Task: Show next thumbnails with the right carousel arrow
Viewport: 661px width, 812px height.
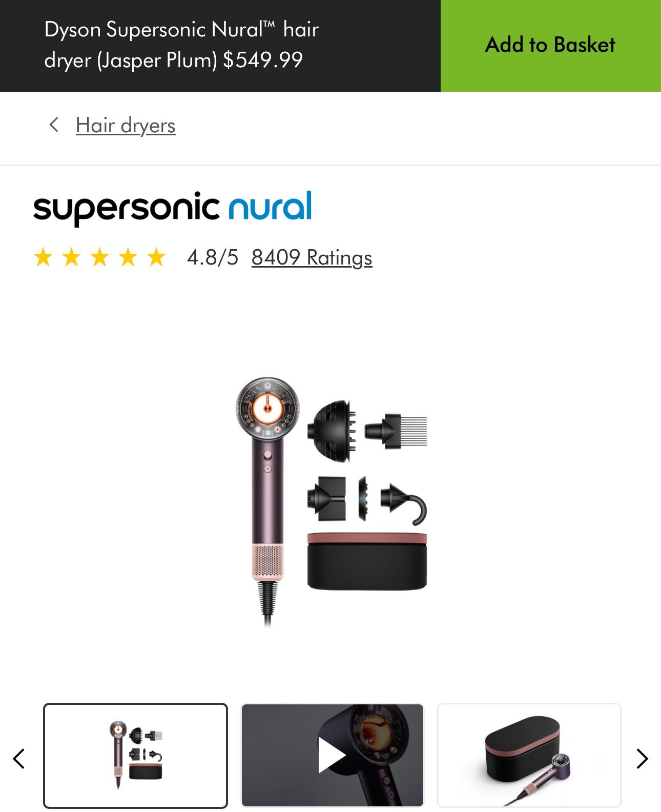Action: [x=642, y=759]
